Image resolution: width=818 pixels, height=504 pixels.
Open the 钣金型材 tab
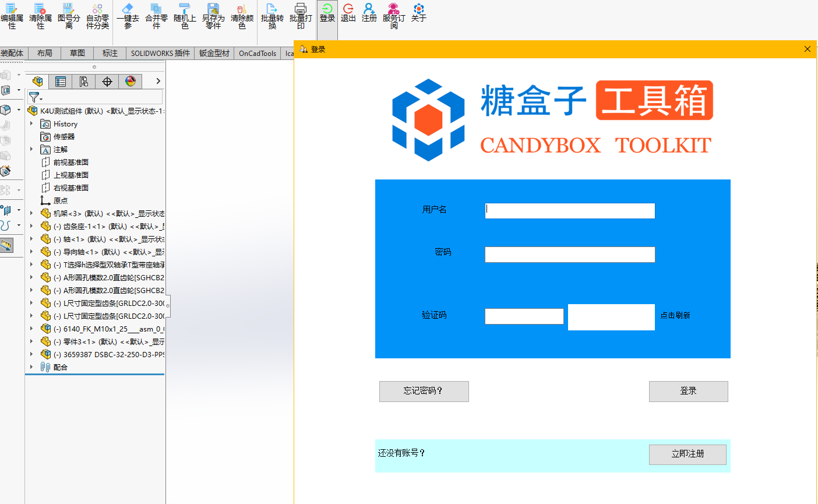pyautogui.click(x=214, y=53)
